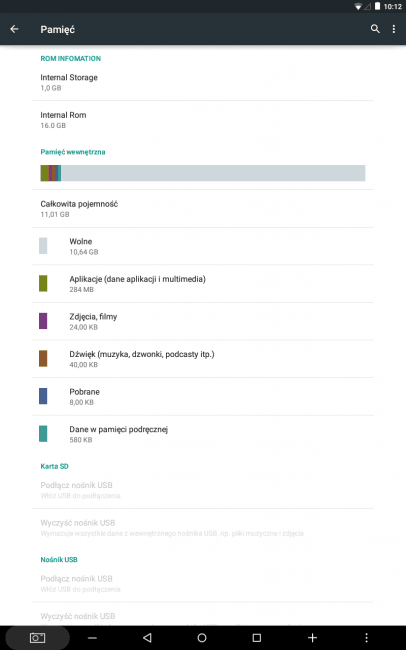Click the internal storage usage bar
Viewport: 406px width, 650px height.
(x=203, y=173)
